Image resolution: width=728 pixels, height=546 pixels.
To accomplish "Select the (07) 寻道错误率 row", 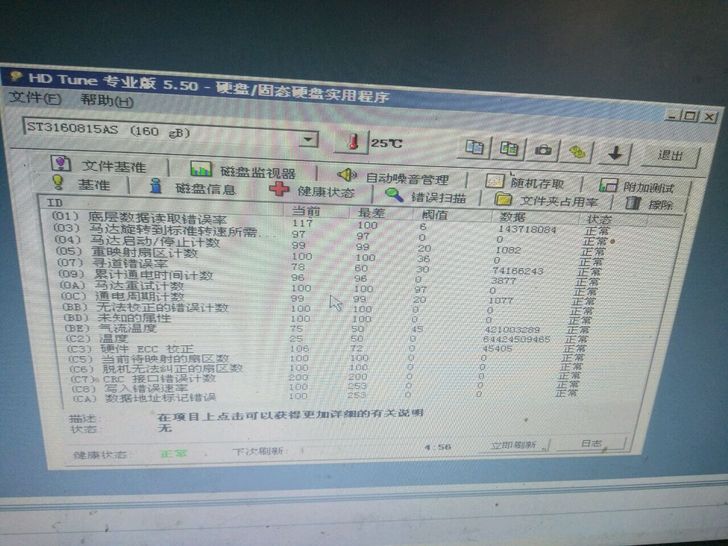I will [330, 266].
